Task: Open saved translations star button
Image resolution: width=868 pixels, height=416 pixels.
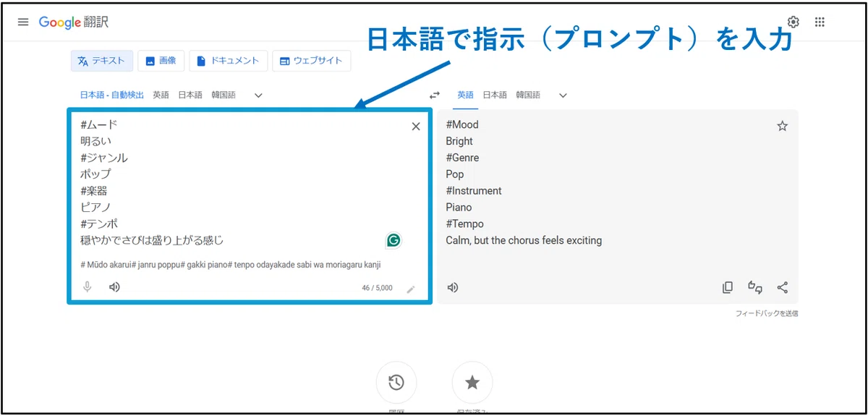Action: pyautogui.click(x=472, y=382)
